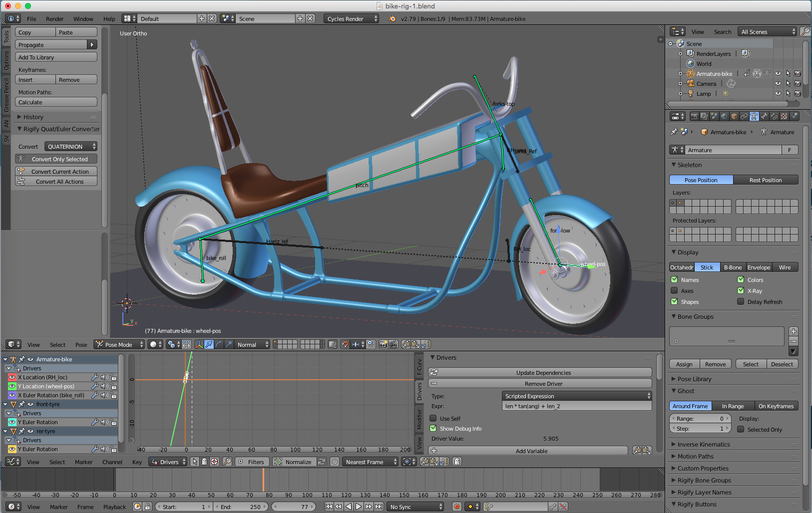
Task: Open the QUATERNION convert dropdown
Action: coord(71,147)
